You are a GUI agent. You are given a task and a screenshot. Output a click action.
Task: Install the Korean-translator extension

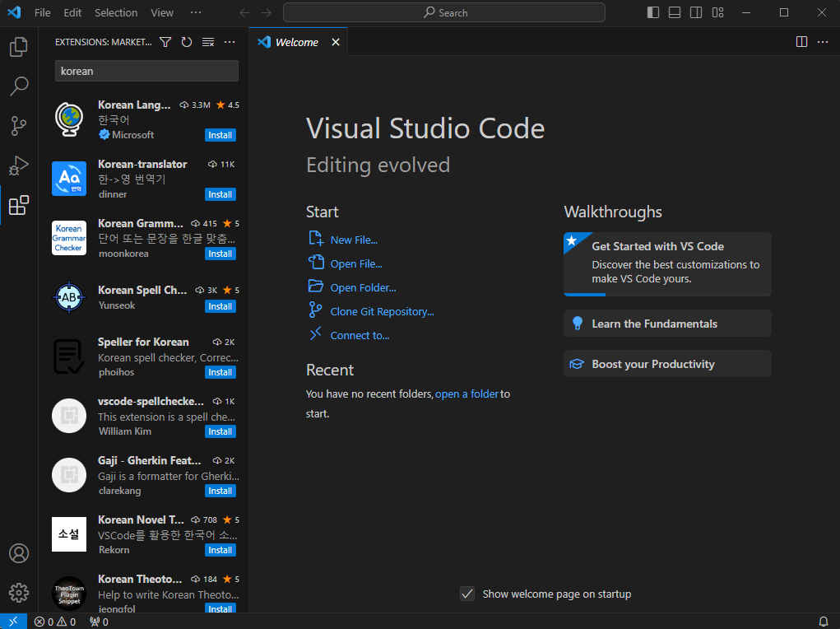220,194
